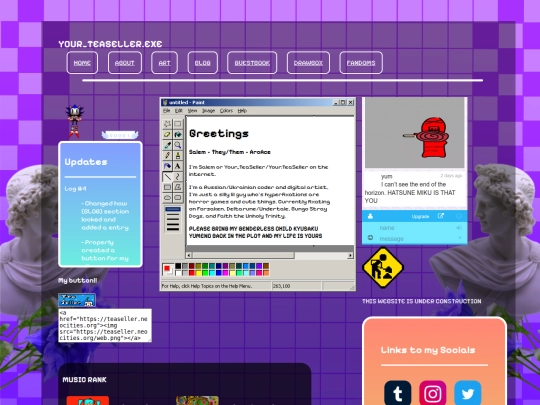Pick the bright red palette swatch
Screen dimensions: 540x405
191,273
